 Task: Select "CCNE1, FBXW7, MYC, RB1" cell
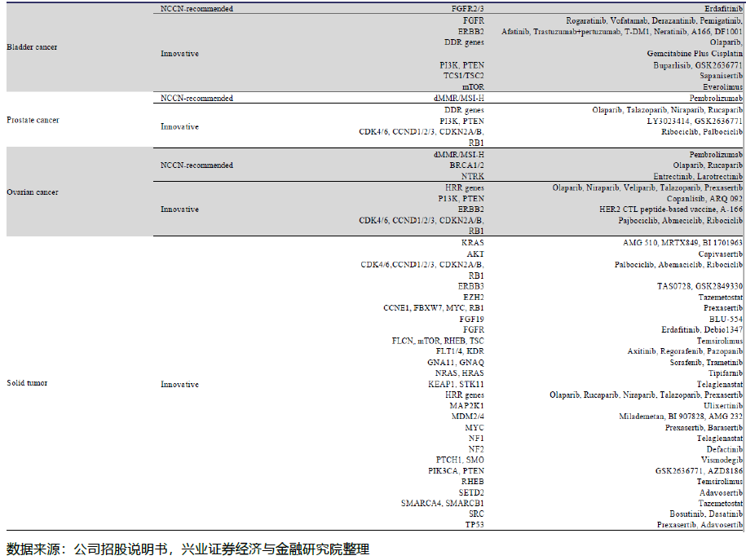click(x=434, y=308)
